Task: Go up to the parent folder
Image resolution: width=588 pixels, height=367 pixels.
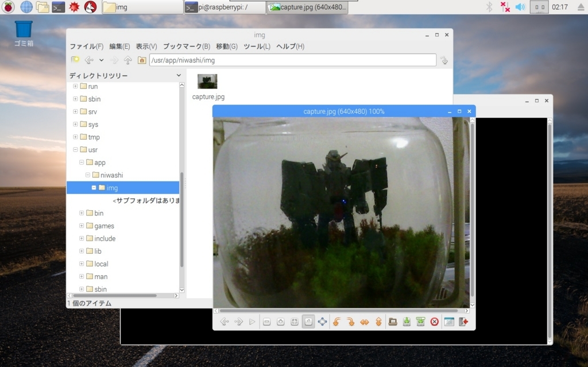Action: 128,60
